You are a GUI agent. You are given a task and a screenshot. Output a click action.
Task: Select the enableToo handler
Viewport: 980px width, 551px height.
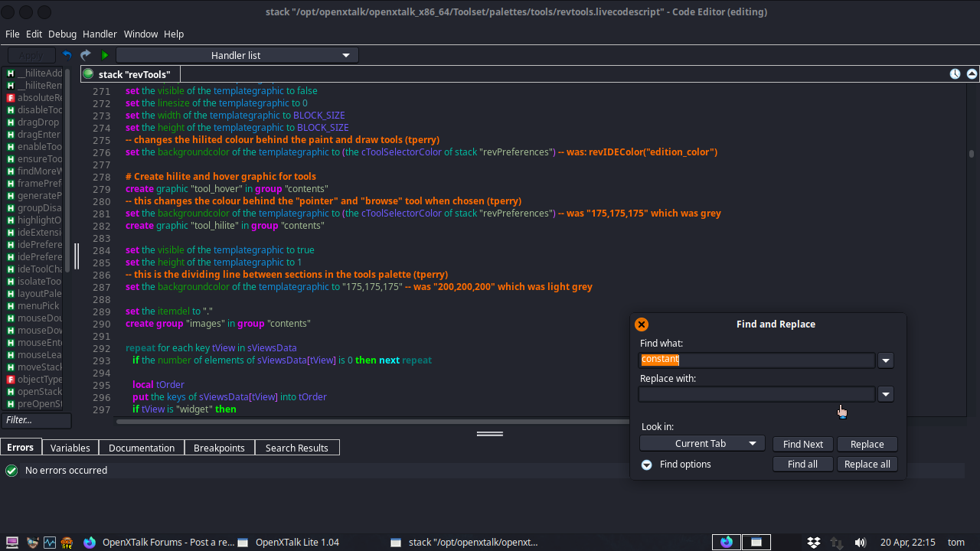35,146
